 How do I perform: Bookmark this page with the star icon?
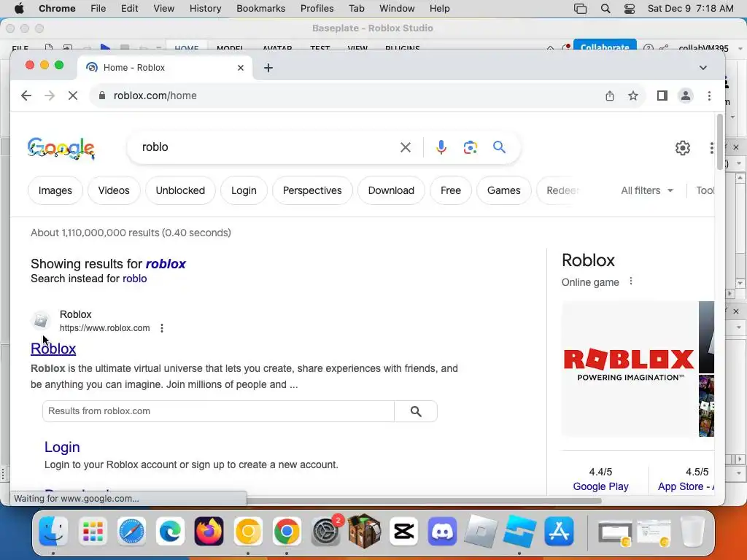632,96
